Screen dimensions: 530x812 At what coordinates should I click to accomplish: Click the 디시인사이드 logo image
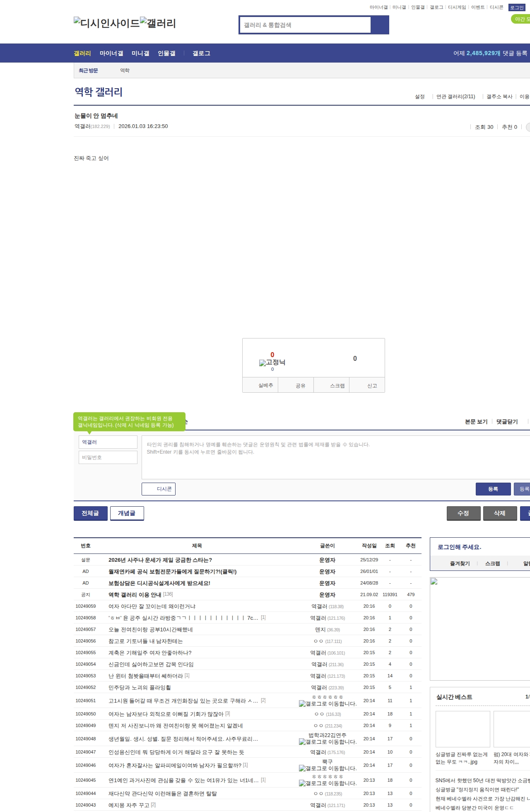107,23
